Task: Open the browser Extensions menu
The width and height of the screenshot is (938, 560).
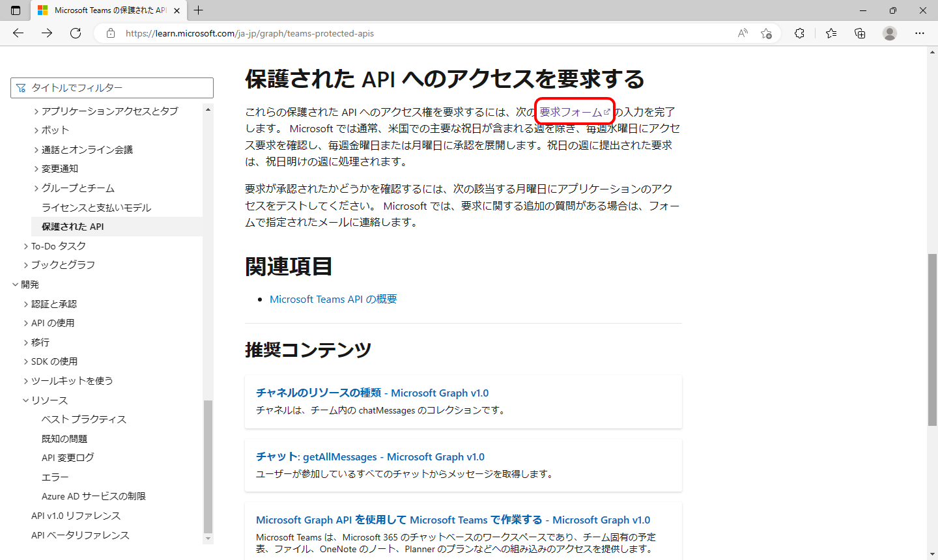Action: click(799, 33)
